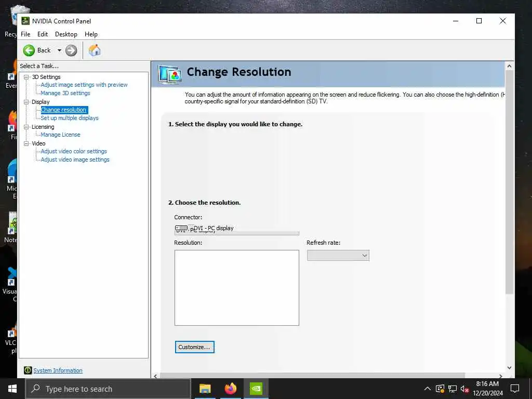Collapse the Licensing tree node

(26, 127)
